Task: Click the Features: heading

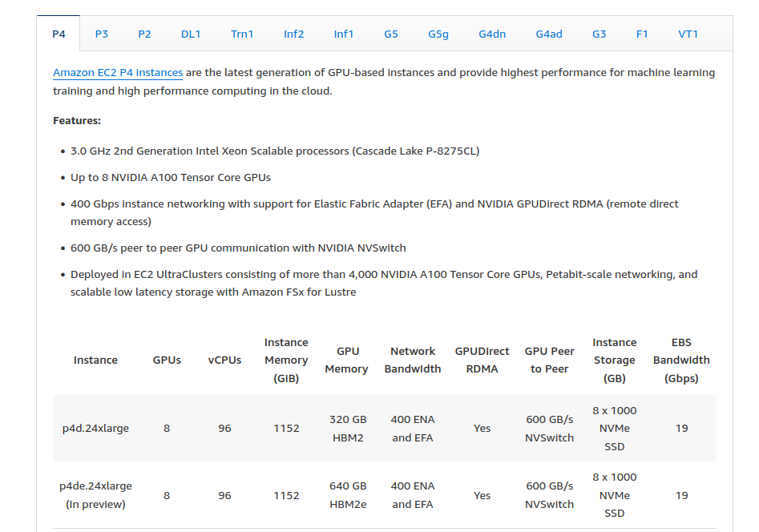Action: (x=77, y=120)
